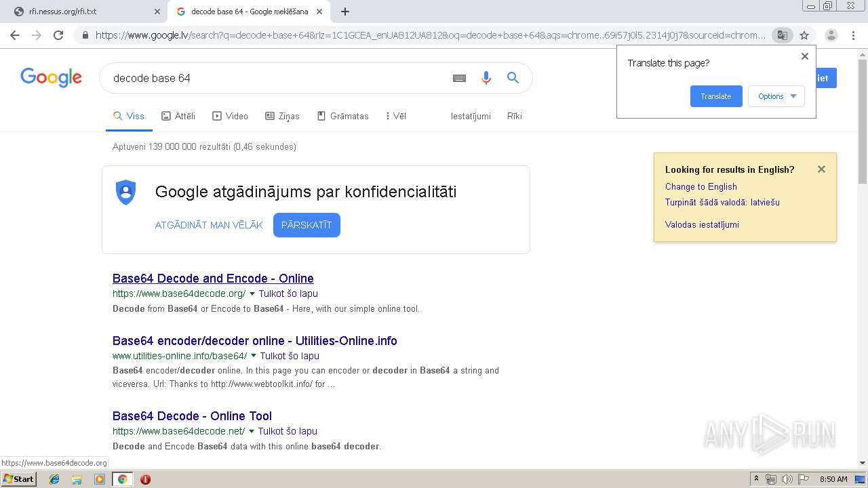This screenshot has height=488, width=868.
Task: Close the rfi.nessus.org tab
Action: click(x=157, y=12)
